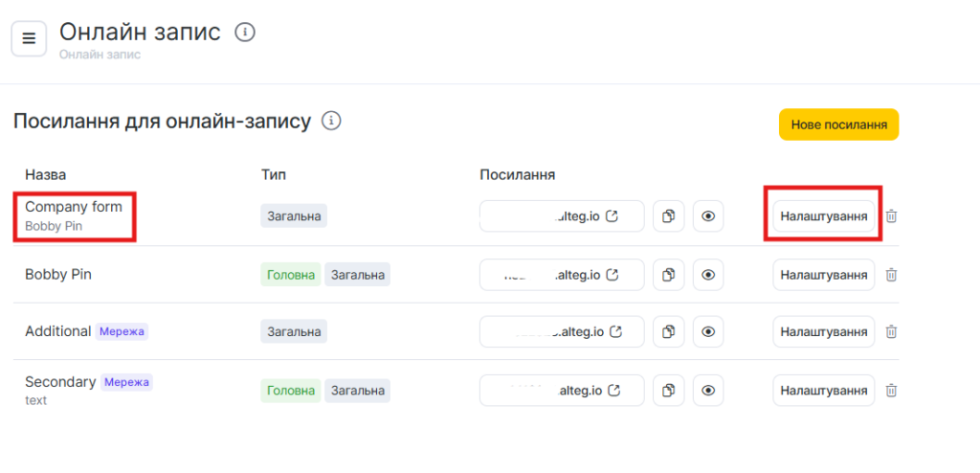Open Налаштування for Secondary row
This screenshot has height=473, width=980.
click(823, 391)
